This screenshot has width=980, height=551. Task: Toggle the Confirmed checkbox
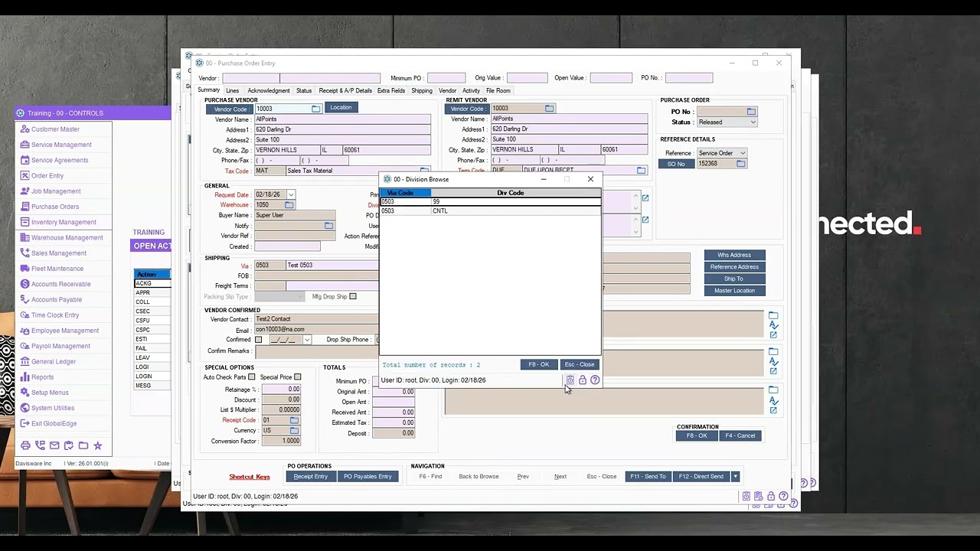tap(259, 340)
